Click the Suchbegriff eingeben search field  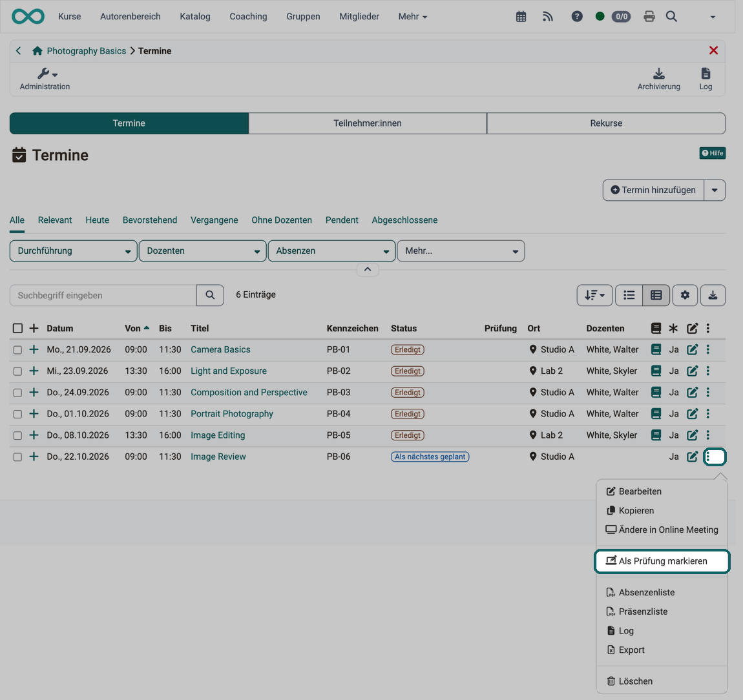[103, 296]
